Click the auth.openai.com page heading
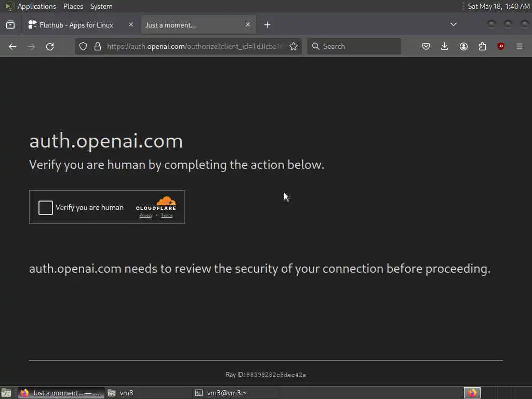Viewport: 532px width, 399px height. click(106, 141)
